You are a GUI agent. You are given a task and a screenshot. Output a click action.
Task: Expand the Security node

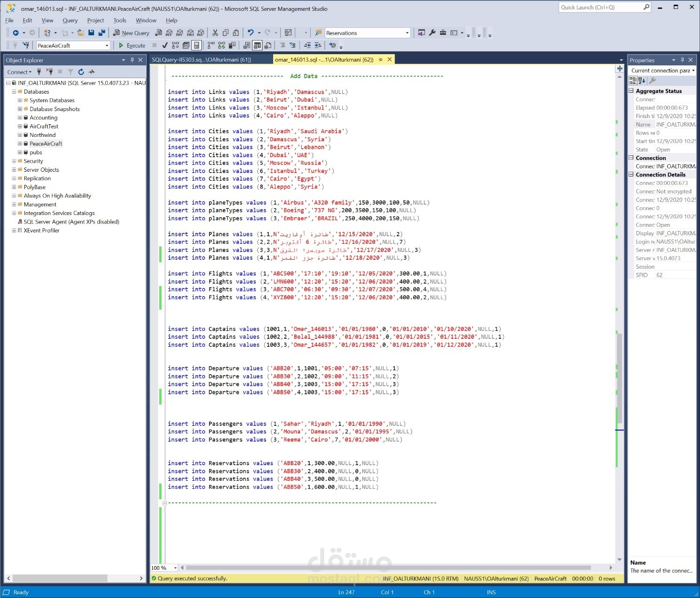[14, 161]
